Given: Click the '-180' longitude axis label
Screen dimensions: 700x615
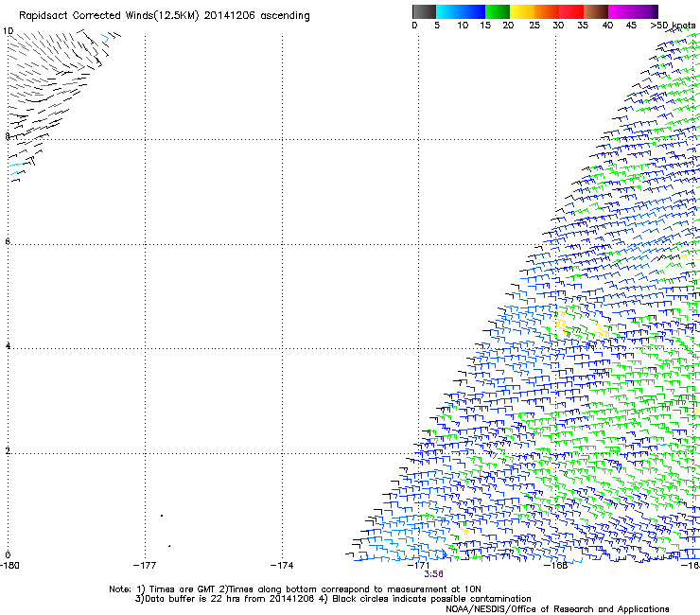Looking at the screenshot, I should pyautogui.click(x=9, y=566).
